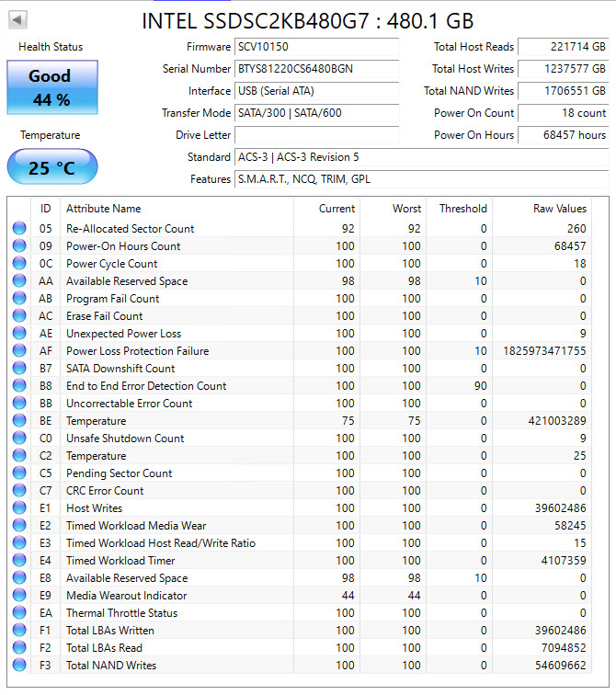Viewport: 616px width, 695px height.
Task: Click raw value 7094852 of Total LBAs Read
Action: 564,647
